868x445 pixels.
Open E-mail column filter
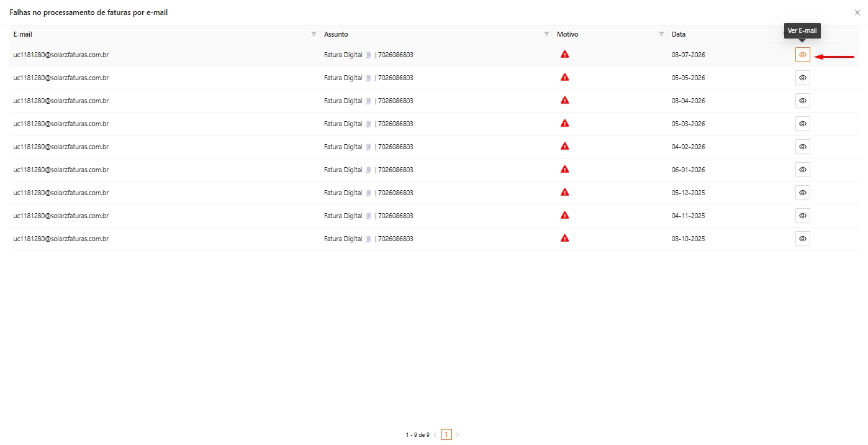coord(314,34)
